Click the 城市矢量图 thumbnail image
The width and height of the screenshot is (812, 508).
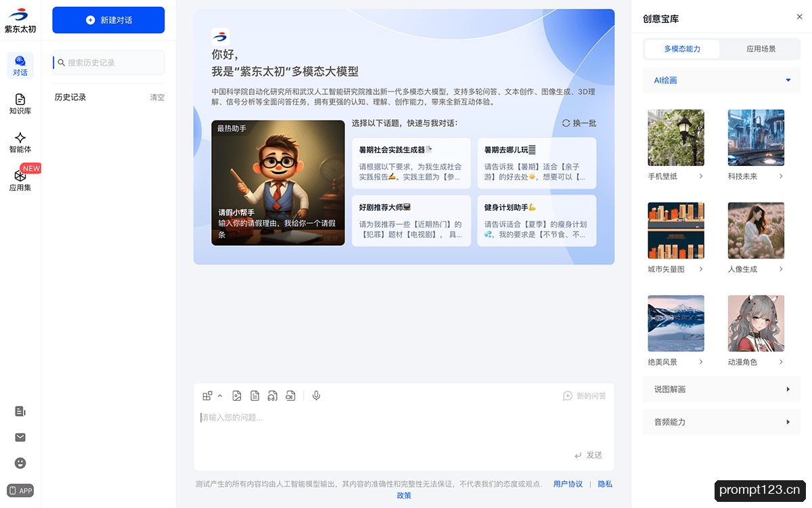click(x=676, y=230)
